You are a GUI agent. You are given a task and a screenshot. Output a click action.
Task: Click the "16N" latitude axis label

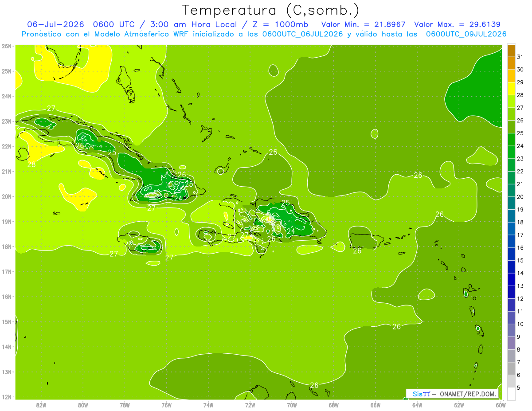[x=6, y=297]
